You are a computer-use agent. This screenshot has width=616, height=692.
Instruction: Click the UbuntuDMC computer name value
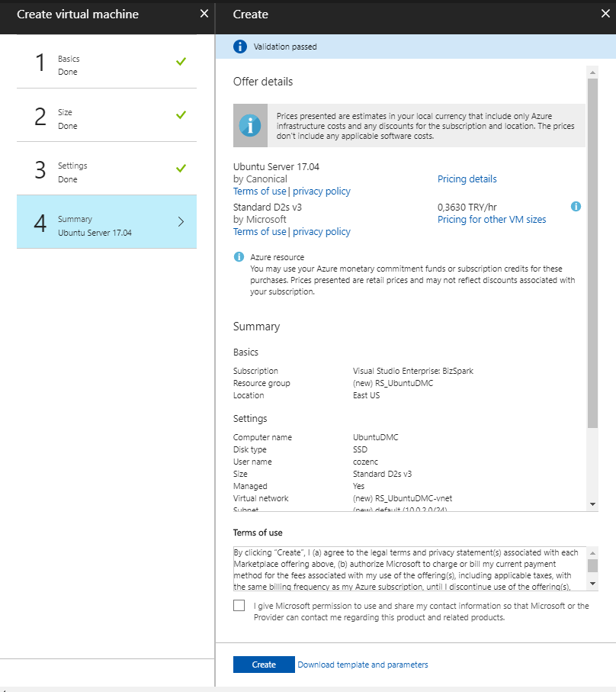click(x=375, y=437)
